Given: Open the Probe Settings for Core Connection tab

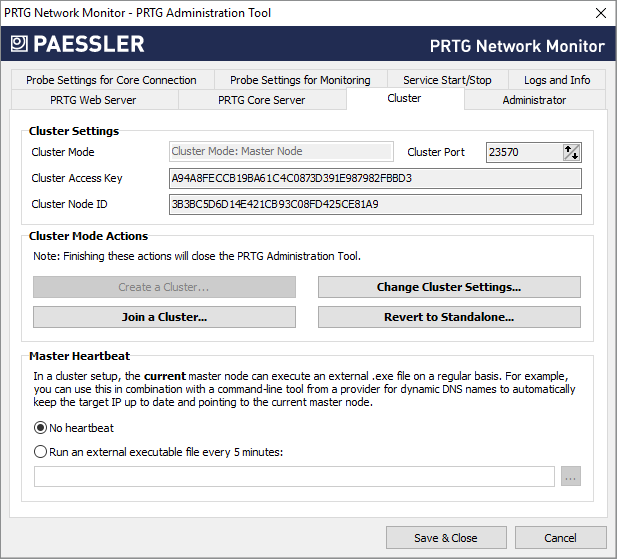Looking at the screenshot, I should (x=111, y=80).
